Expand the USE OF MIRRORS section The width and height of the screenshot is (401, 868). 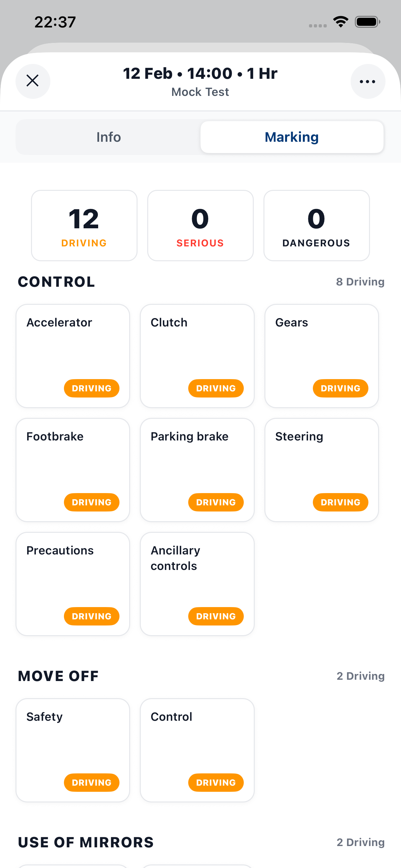tap(85, 842)
